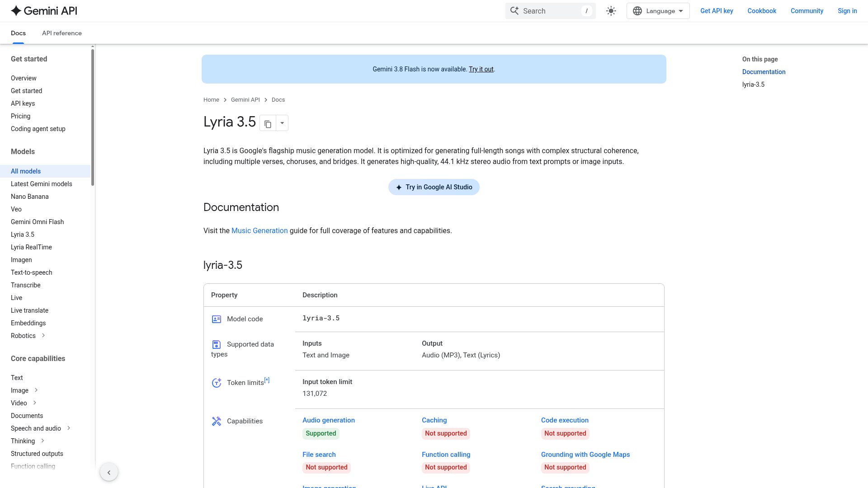868x488 pixels.
Task: Open Live translate in the sidebar
Action: coord(29,310)
